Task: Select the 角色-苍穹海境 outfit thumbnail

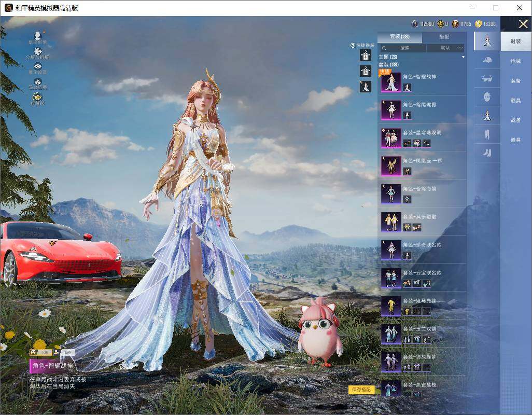Action: (391, 194)
